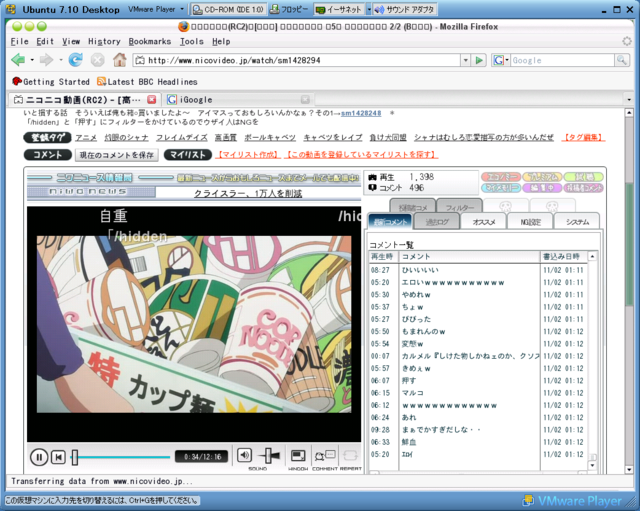Click the Firefox forward arrow
The image size is (640, 511).
(x=46, y=60)
